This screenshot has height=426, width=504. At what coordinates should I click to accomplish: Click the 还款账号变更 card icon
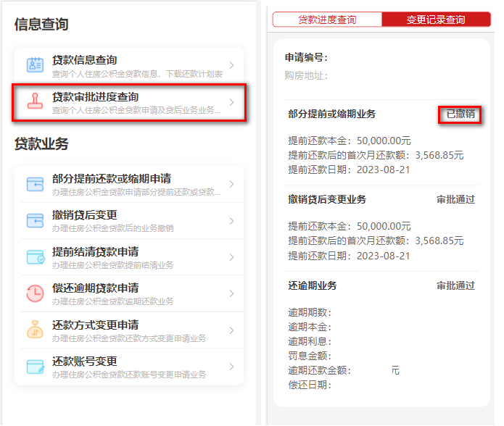pos(35,367)
